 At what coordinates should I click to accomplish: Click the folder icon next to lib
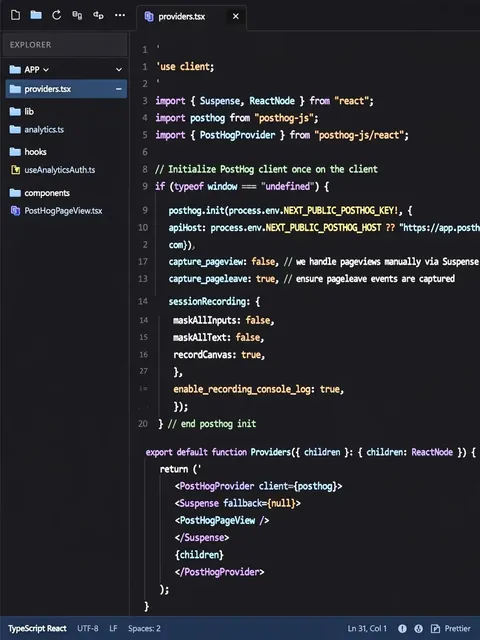(x=15, y=111)
